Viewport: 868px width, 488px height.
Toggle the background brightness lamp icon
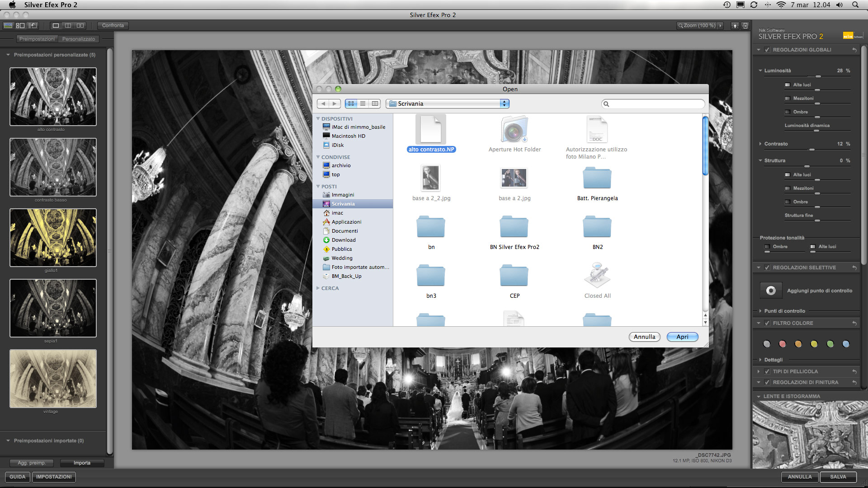coord(735,26)
